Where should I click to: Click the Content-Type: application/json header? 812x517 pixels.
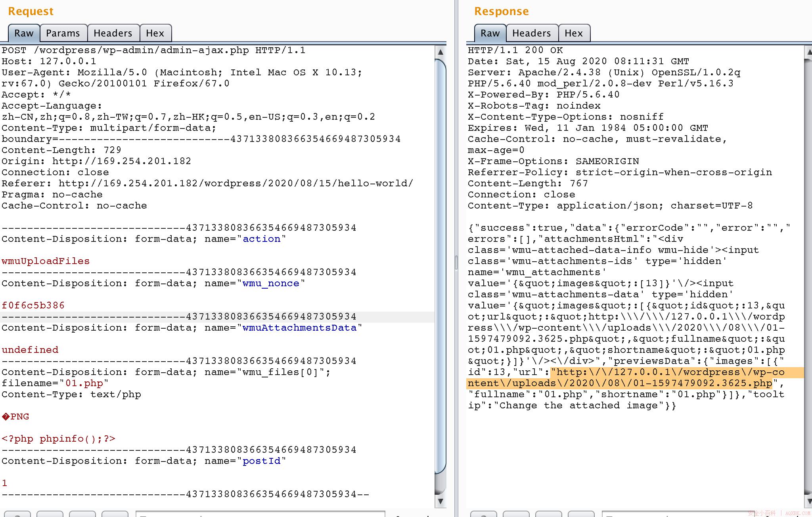pyautogui.click(x=610, y=206)
